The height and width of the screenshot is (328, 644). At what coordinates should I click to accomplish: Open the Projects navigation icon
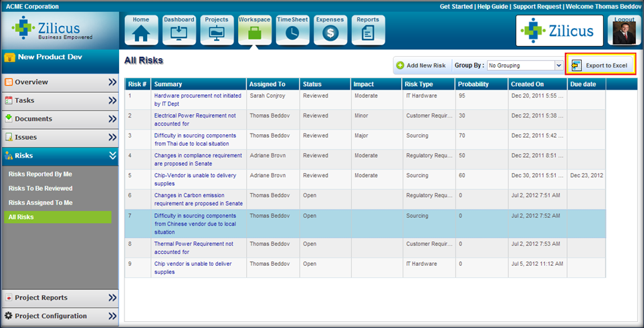217,30
